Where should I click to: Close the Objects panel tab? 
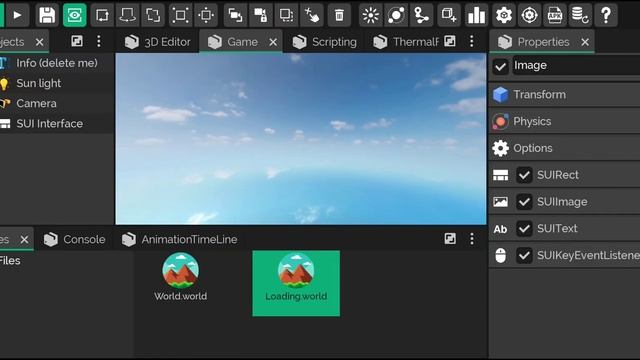coord(40,42)
